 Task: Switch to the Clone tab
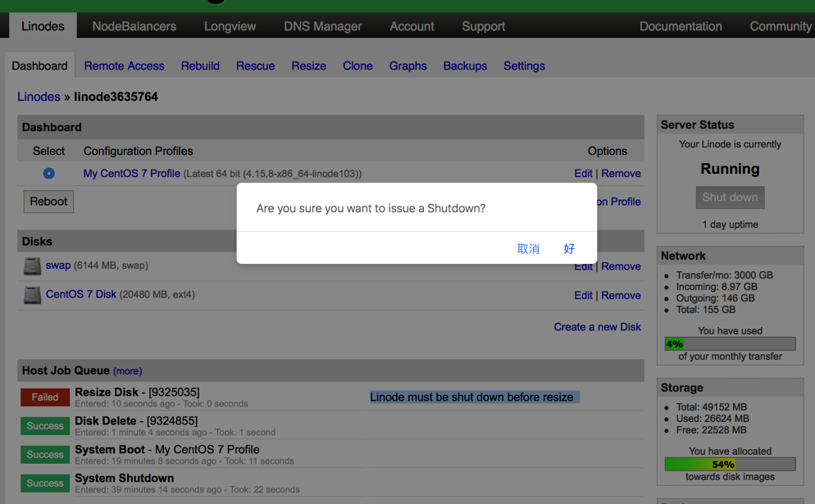(x=357, y=66)
